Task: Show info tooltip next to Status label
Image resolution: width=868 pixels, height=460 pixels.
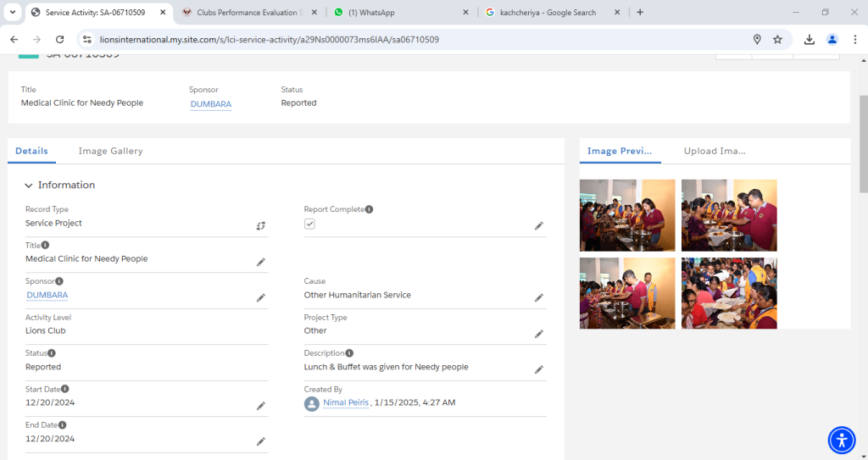Action: [52, 352]
